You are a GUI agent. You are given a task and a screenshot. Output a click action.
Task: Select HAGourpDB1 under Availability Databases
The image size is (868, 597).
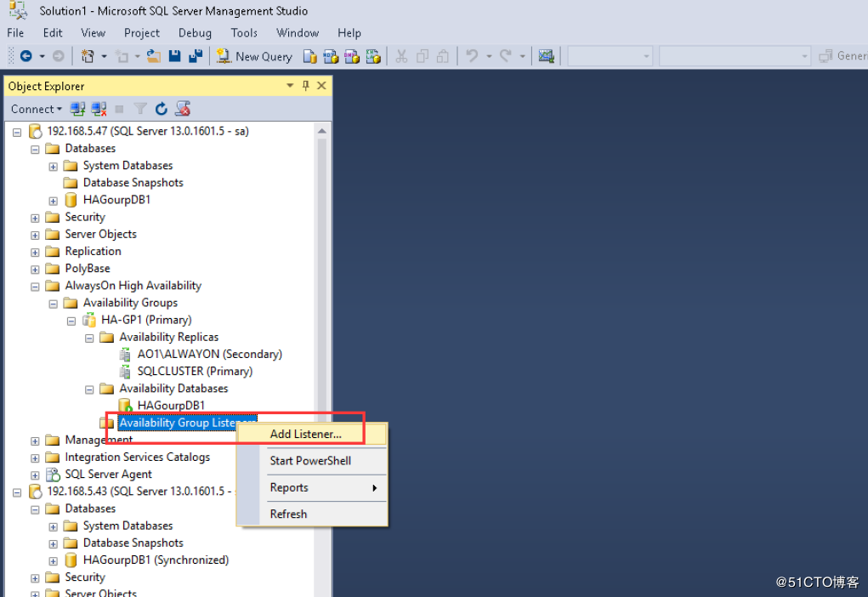[x=171, y=406]
